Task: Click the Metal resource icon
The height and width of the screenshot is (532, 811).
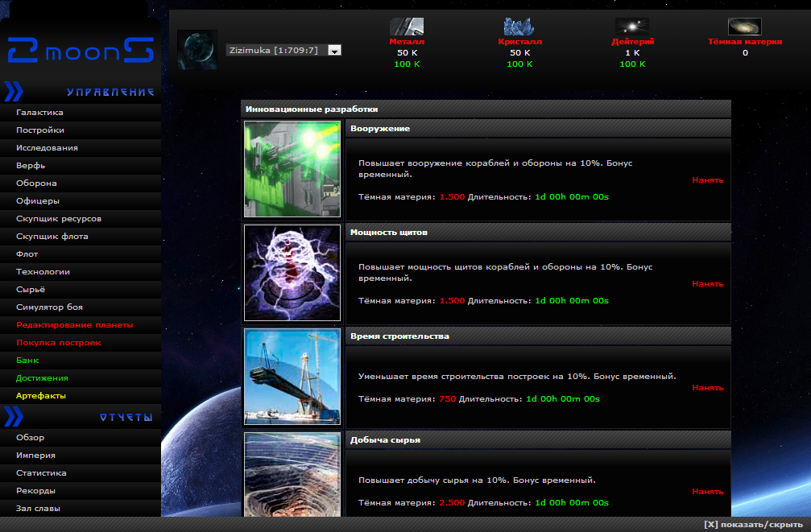Action: click(407, 27)
